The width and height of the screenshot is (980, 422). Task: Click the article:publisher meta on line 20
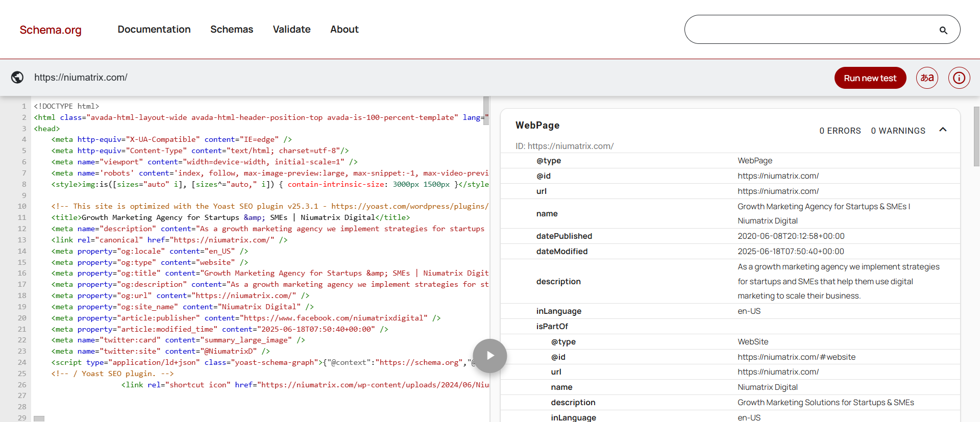(x=246, y=318)
